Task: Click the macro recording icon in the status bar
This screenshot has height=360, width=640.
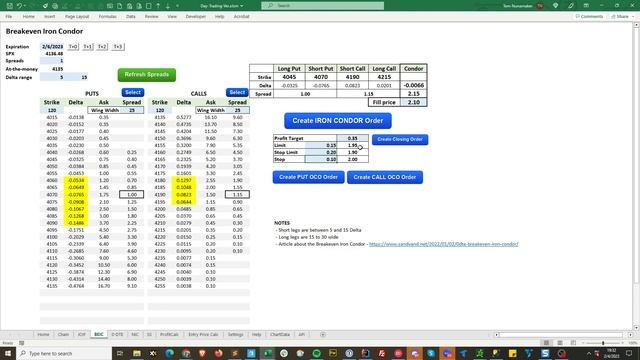Action: pyautogui.click(x=22, y=343)
